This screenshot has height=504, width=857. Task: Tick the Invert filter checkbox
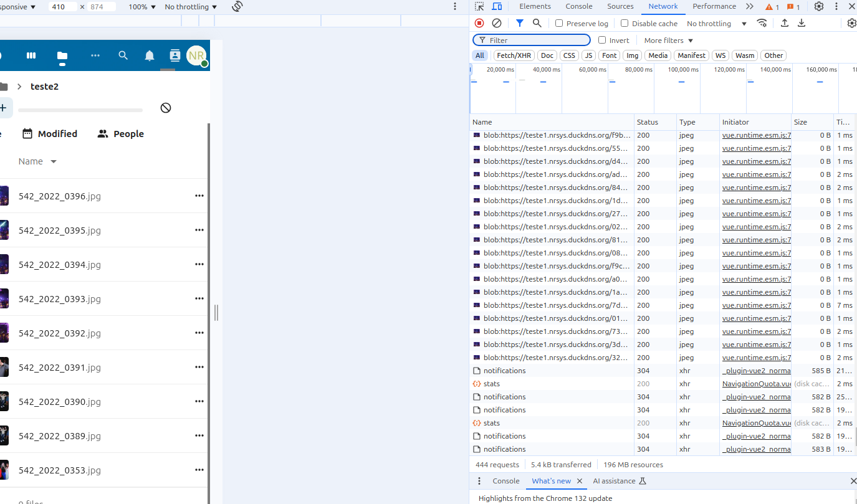(602, 40)
